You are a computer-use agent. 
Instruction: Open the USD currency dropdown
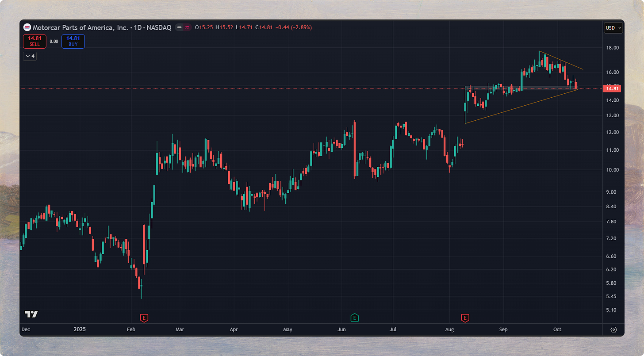point(614,27)
